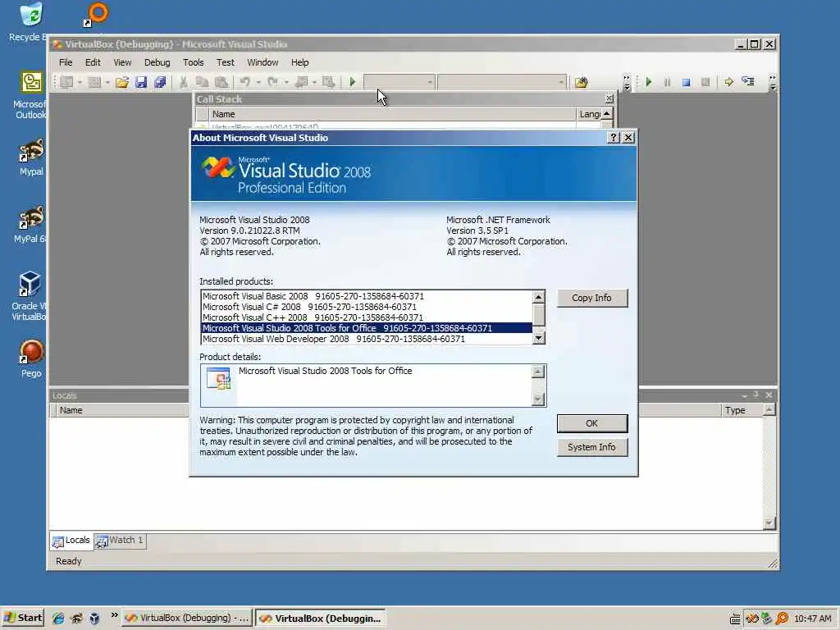Click the New Project toolbar icon

67,82
